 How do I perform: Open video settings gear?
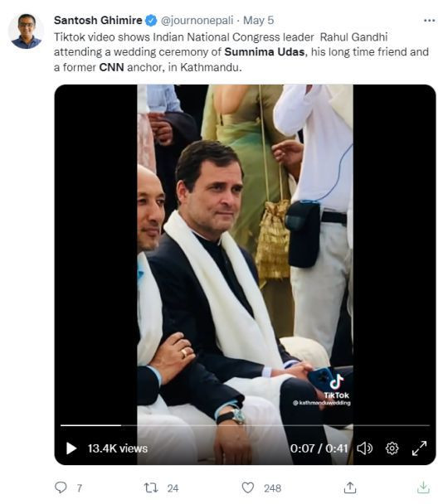[x=392, y=448]
